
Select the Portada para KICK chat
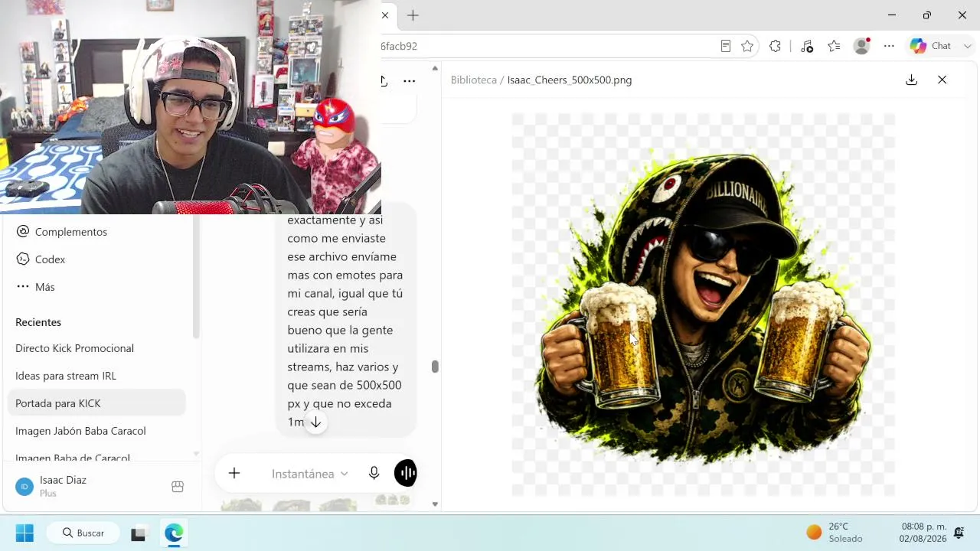(96, 403)
